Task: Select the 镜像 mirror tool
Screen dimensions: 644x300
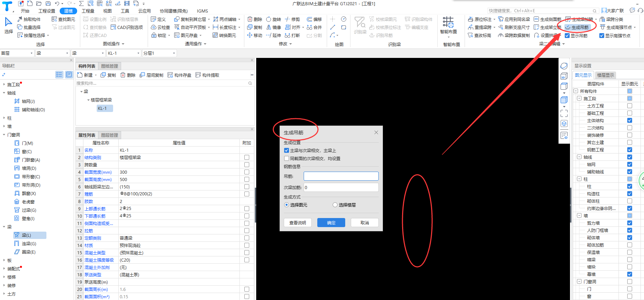Action: [x=274, y=27]
